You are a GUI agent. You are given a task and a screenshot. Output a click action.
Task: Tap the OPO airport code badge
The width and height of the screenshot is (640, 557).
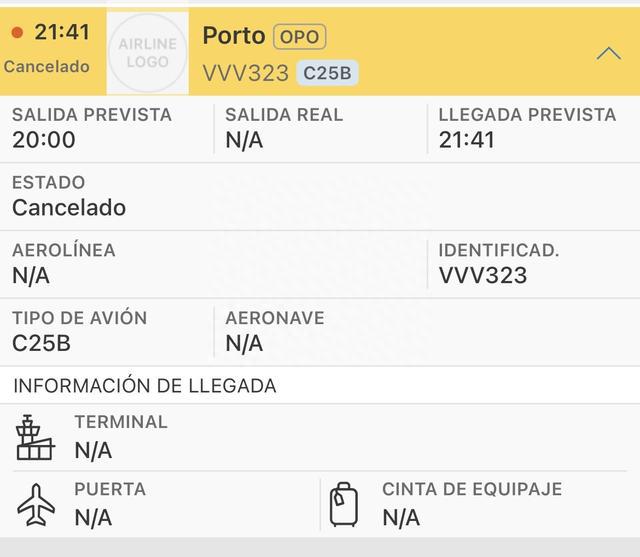coord(300,37)
